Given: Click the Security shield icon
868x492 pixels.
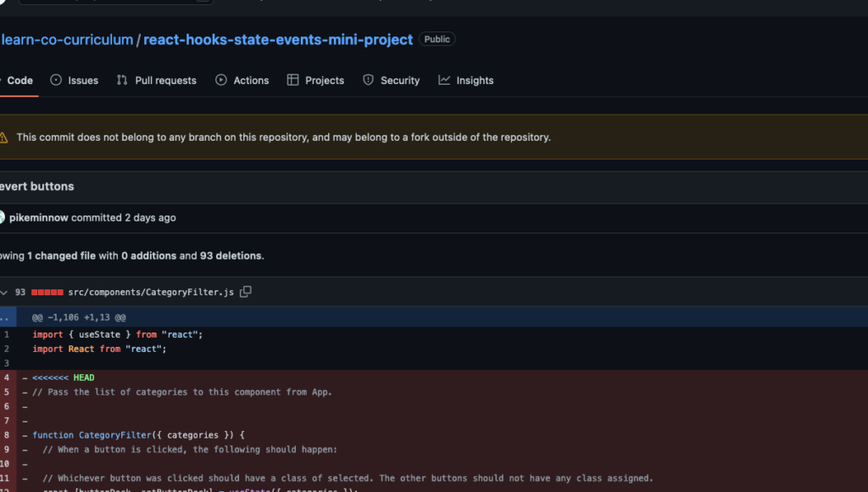Looking at the screenshot, I should [368, 80].
